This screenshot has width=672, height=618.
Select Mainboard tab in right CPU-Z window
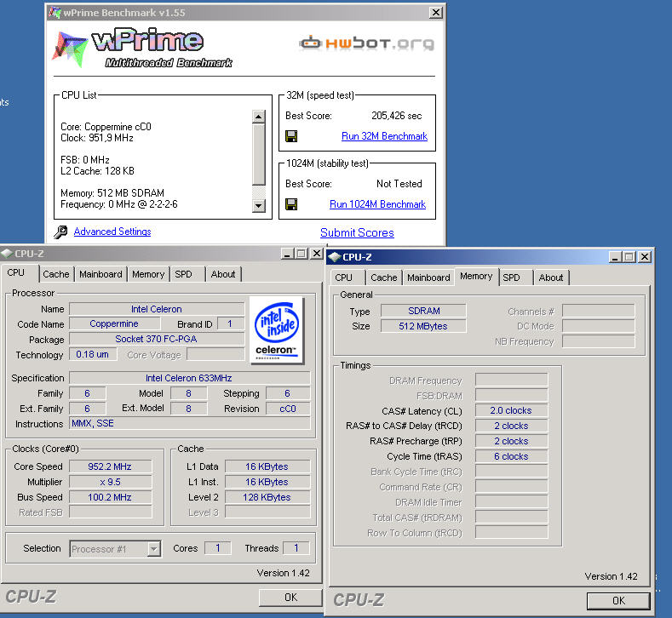(428, 278)
